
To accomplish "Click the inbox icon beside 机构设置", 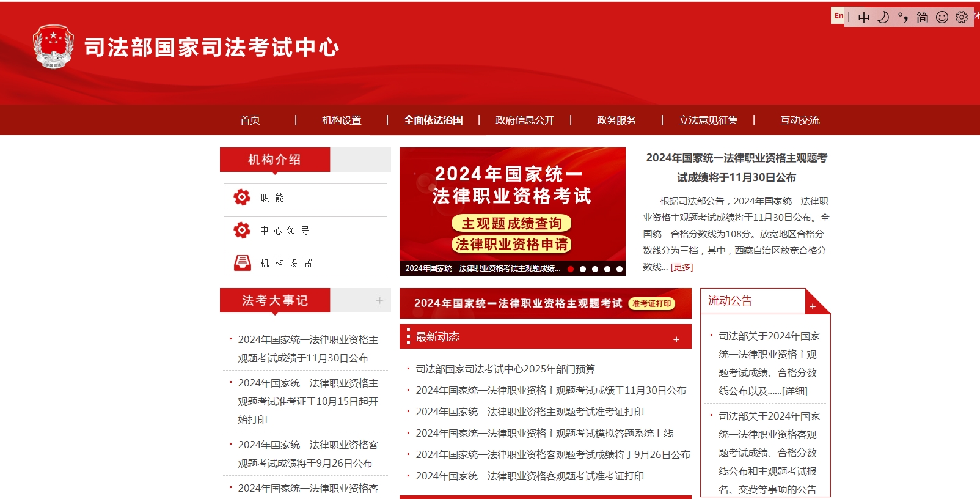I will click(x=242, y=263).
